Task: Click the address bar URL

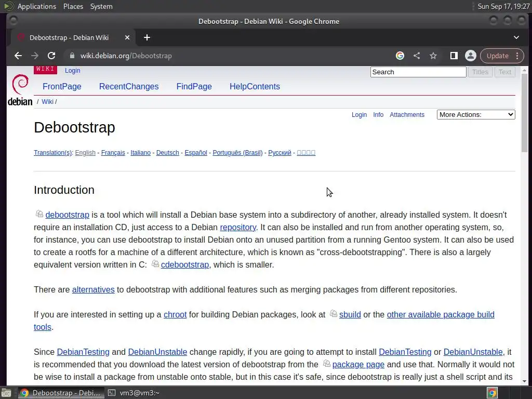Action: pyautogui.click(x=126, y=56)
